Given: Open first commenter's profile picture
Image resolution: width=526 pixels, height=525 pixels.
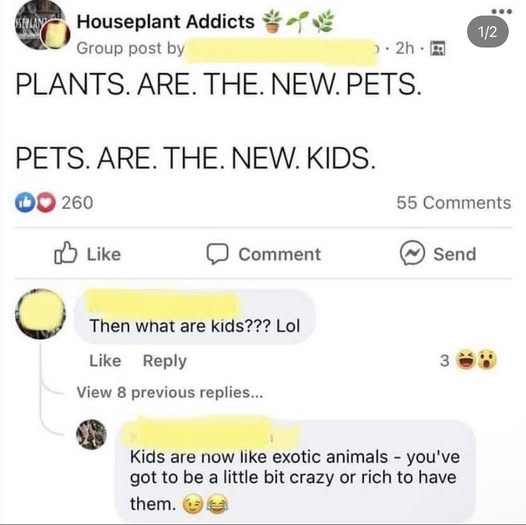Looking at the screenshot, I should pos(41,314).
